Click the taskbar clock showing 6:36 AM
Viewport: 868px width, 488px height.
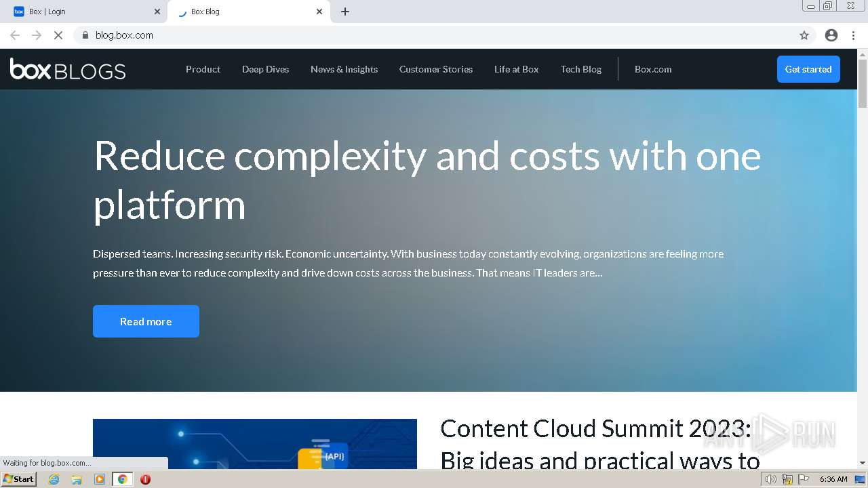tap(833, 479)
